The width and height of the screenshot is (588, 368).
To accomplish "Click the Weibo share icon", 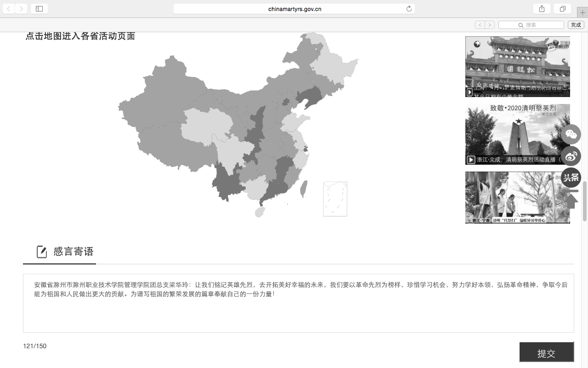I will click(x=571, y=156).
